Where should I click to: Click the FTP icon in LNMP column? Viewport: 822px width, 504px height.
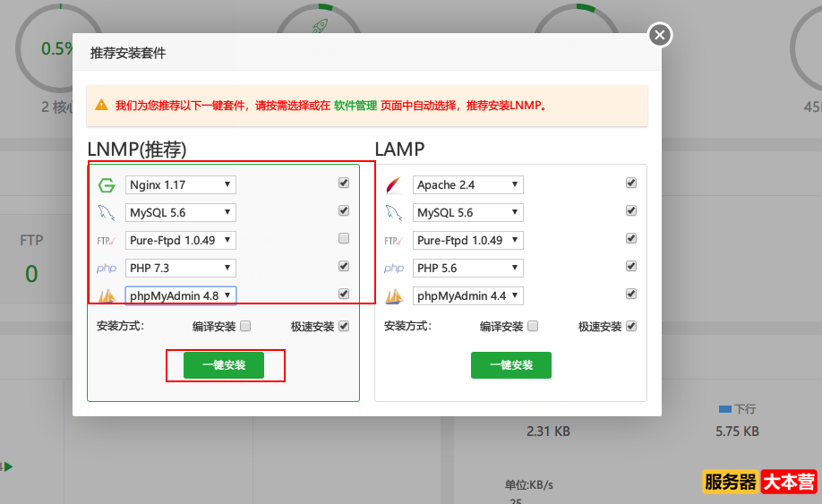[107, 241]
